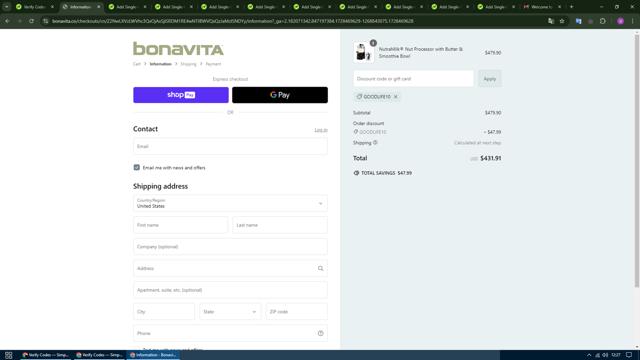
Task: Switch to the Verify Codes browser tab
Action: tap(35, 7)
